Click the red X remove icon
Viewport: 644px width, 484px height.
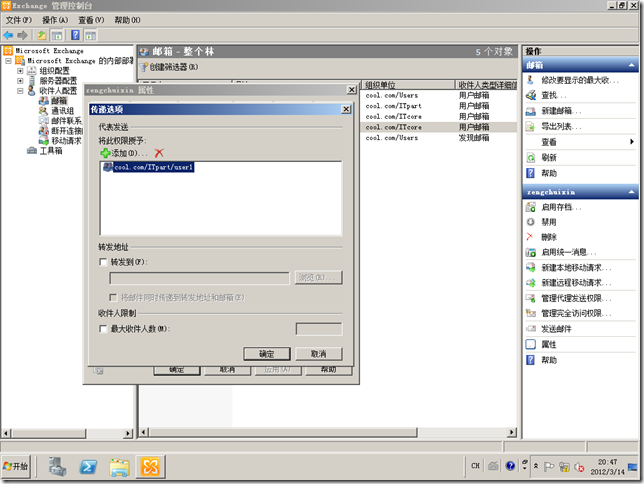[x=158, y=152]
